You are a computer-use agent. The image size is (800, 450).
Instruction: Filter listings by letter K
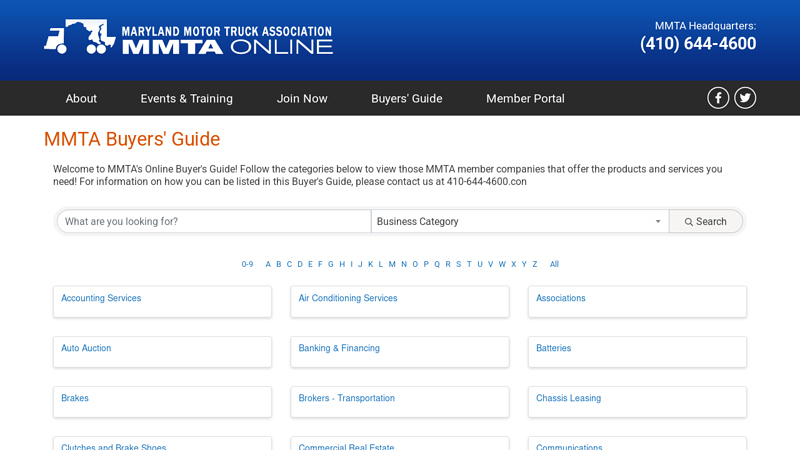pos(370,264)
